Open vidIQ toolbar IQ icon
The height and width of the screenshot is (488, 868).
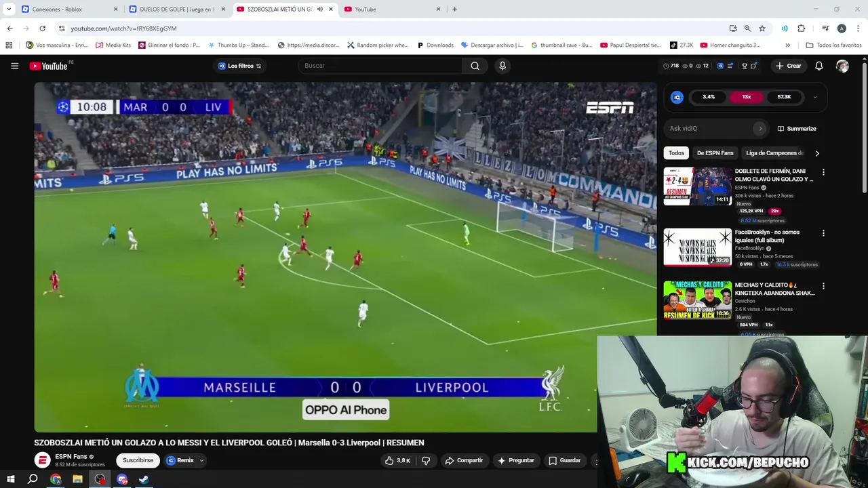720,66
